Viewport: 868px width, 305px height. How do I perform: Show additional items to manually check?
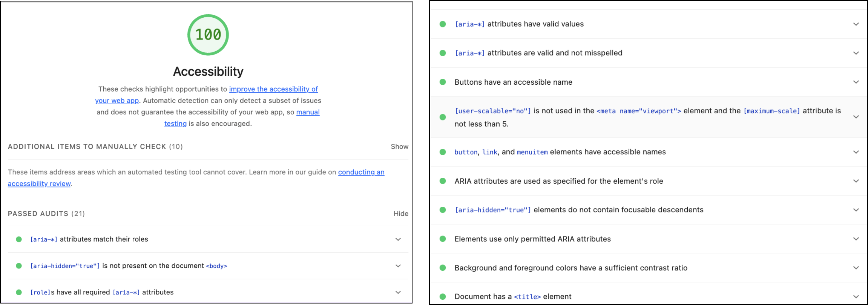pos(399,146)
